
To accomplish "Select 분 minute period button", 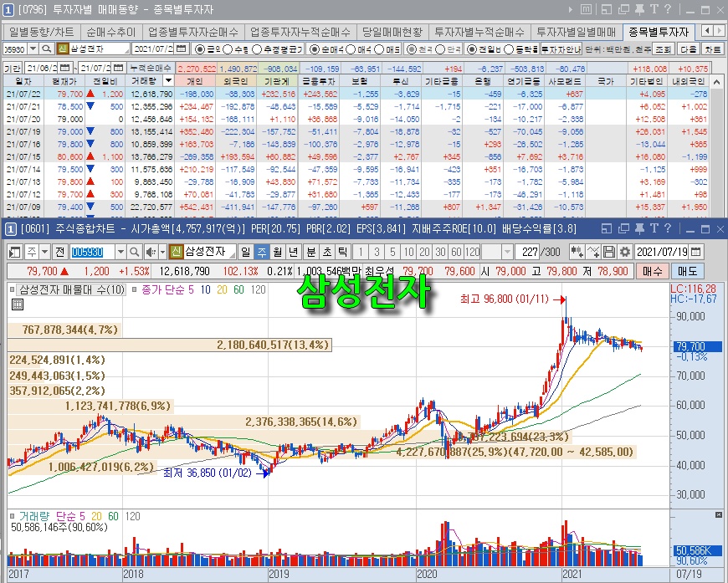I will [311, 252].
